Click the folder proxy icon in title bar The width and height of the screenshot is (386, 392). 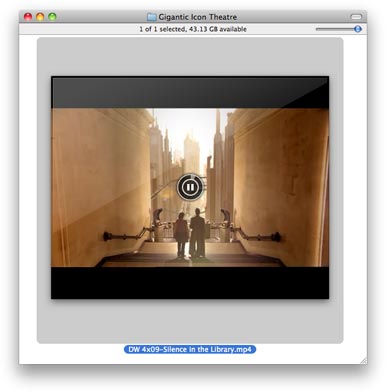[152, 17]
